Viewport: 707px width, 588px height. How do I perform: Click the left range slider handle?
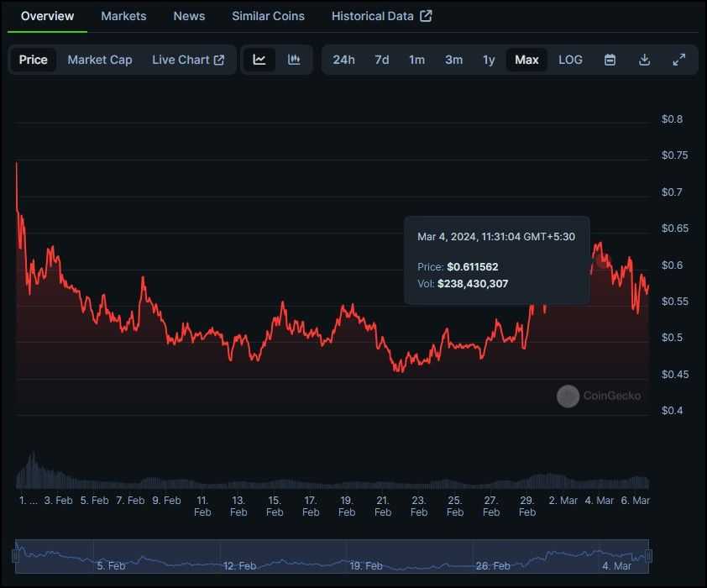coord(15,555)
